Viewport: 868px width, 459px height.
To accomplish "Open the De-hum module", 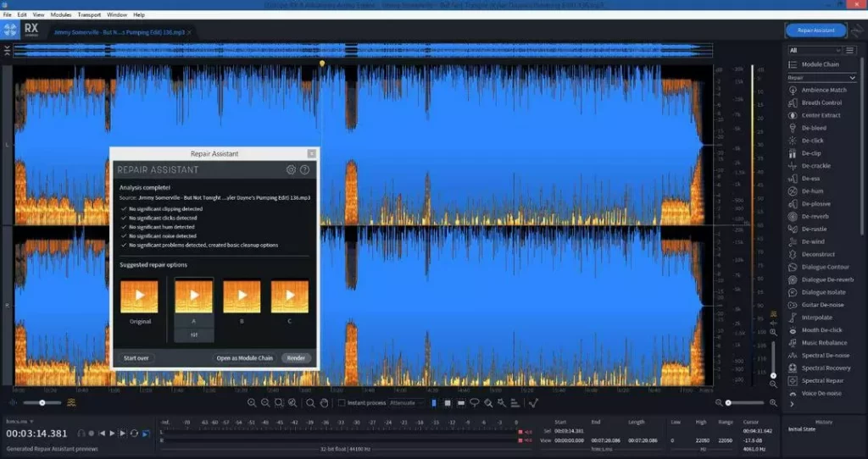I will pos(806,191).
